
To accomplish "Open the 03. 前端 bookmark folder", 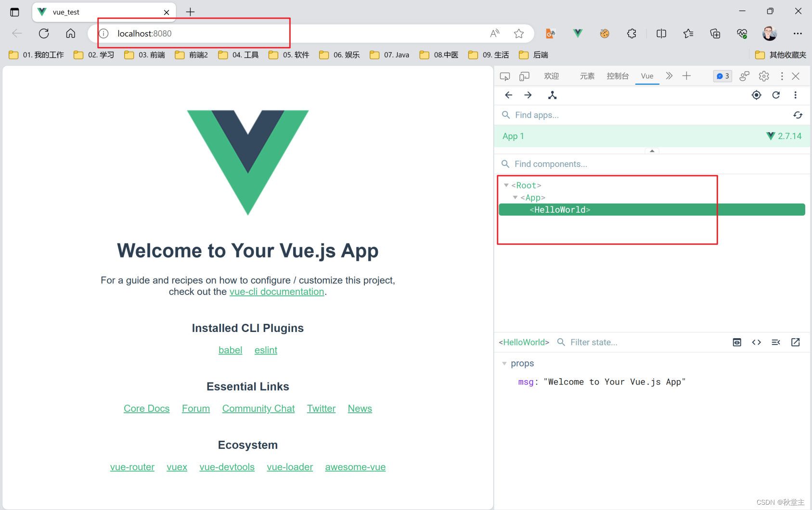I will pyautogui.click(x=144, y=55).
